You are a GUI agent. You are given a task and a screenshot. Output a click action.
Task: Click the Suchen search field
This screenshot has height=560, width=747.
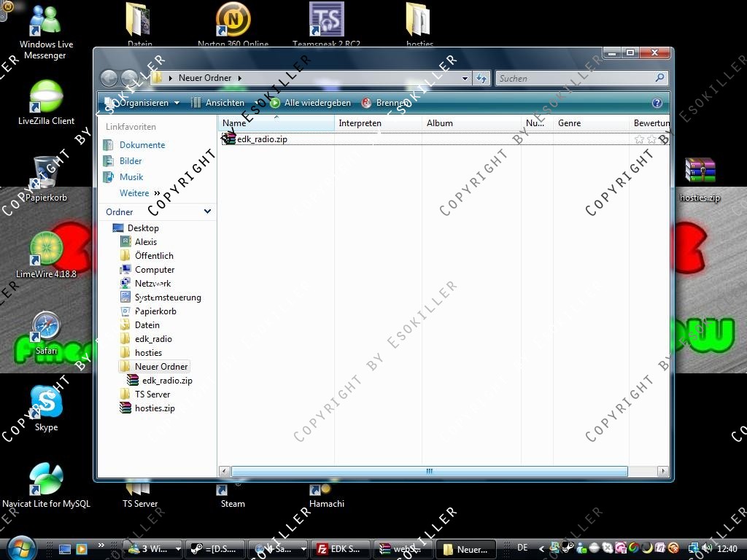tap(576, 78)
